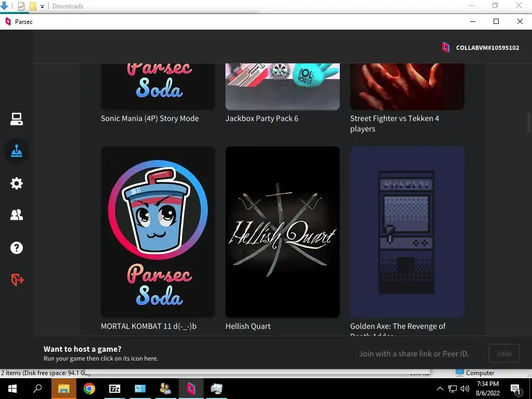Click the red Log out icon

pyautogui.click(x=17, y=280)
